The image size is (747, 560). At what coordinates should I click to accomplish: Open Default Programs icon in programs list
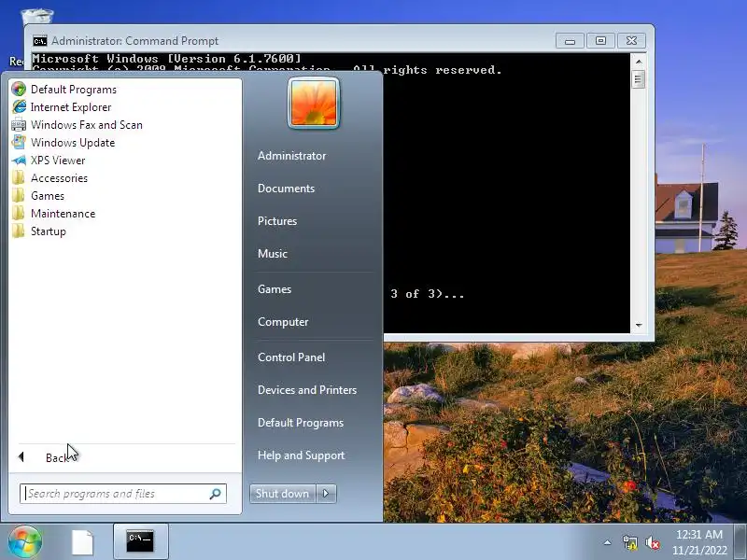(19, 89)
